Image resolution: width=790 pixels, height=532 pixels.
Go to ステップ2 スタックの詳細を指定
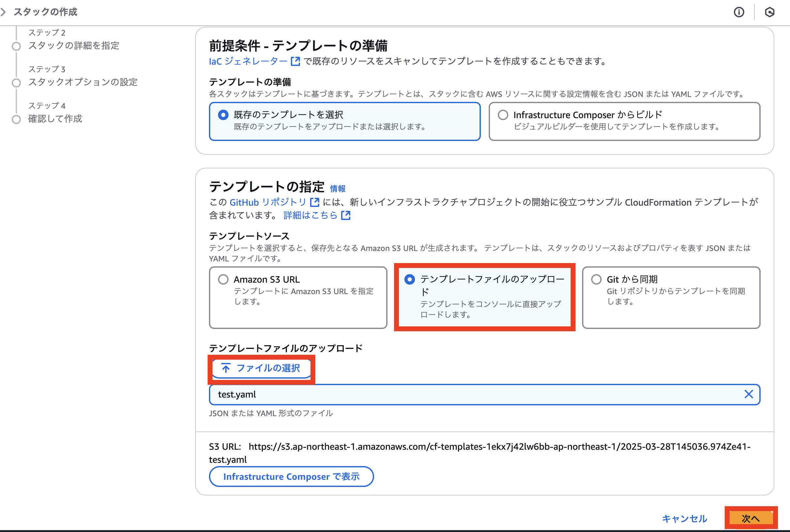74,46
